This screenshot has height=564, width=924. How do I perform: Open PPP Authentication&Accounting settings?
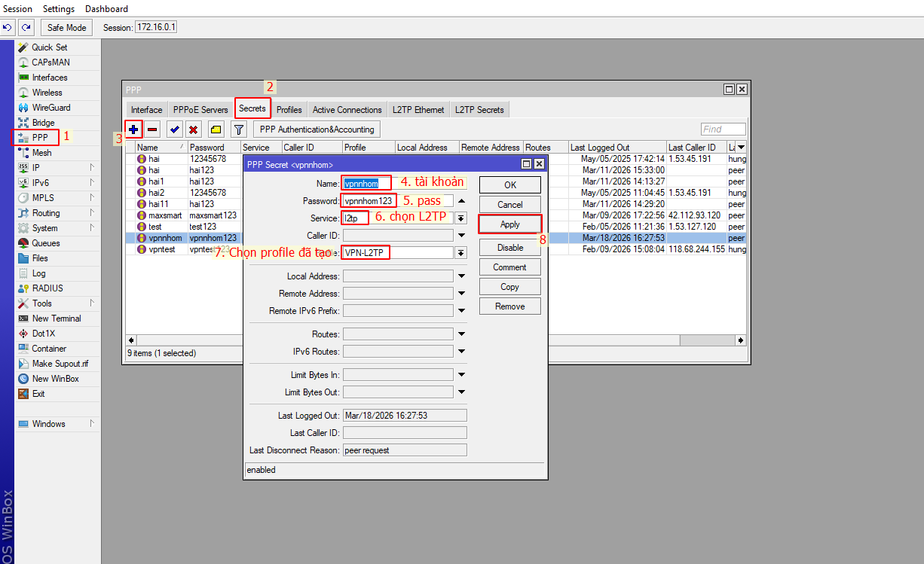pyautogui.click(x=317, y=130)
